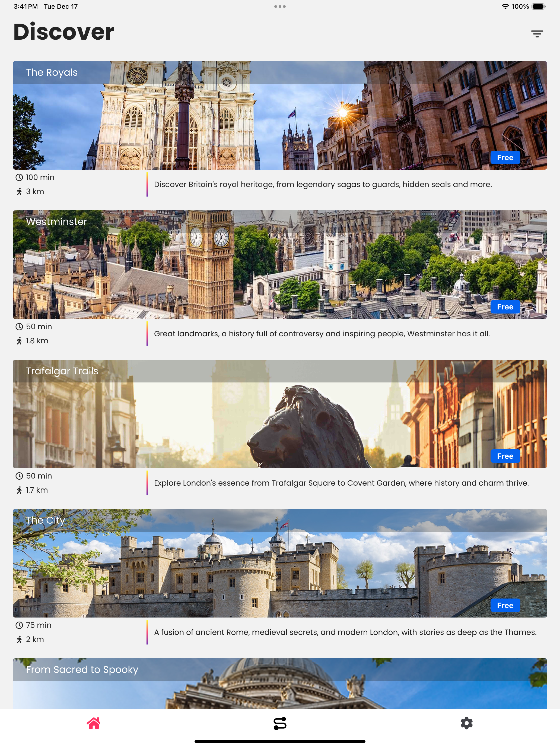Image resolution: width=560 pixels, height=747 pixels.
Task: Open From Sacred to Spooky tour
Action: coord(280,683)
